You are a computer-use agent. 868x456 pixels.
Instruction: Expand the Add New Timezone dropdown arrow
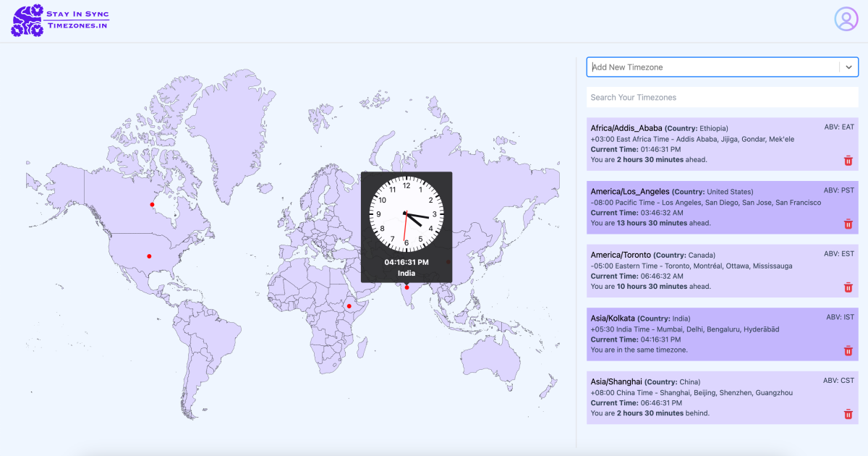(x=849, y=67)
